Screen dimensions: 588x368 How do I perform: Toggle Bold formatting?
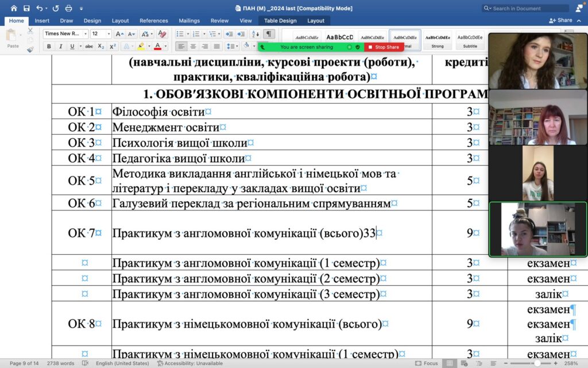pos(49,47)
